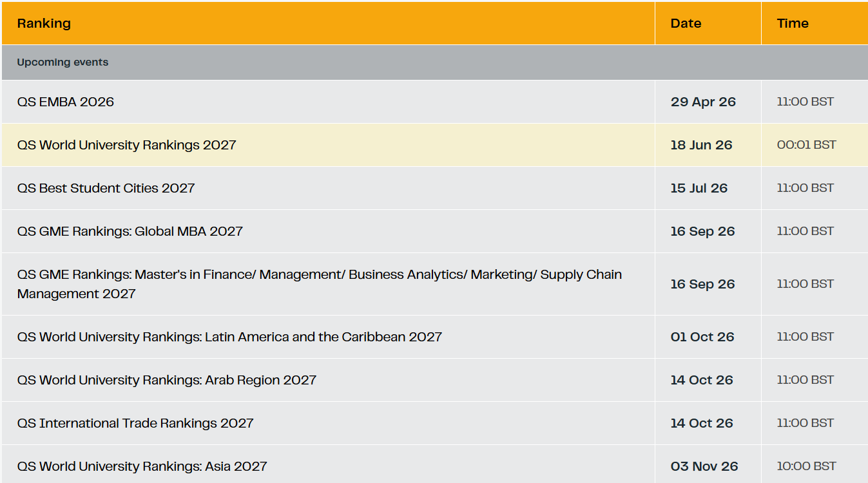This screenshot has width=868, height=483.
Task: Select the date 18 Jun 26
Action: [702, 145]
